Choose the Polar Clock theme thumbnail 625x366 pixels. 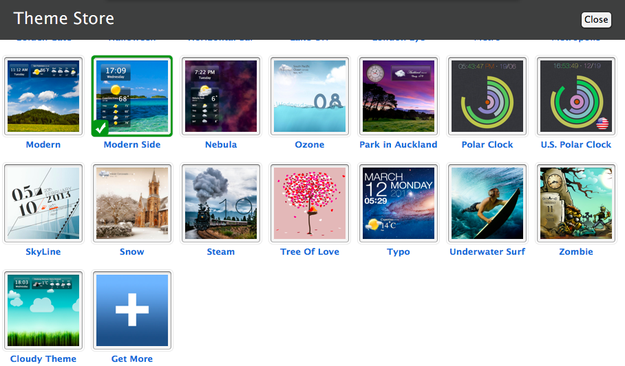[487, 96]
